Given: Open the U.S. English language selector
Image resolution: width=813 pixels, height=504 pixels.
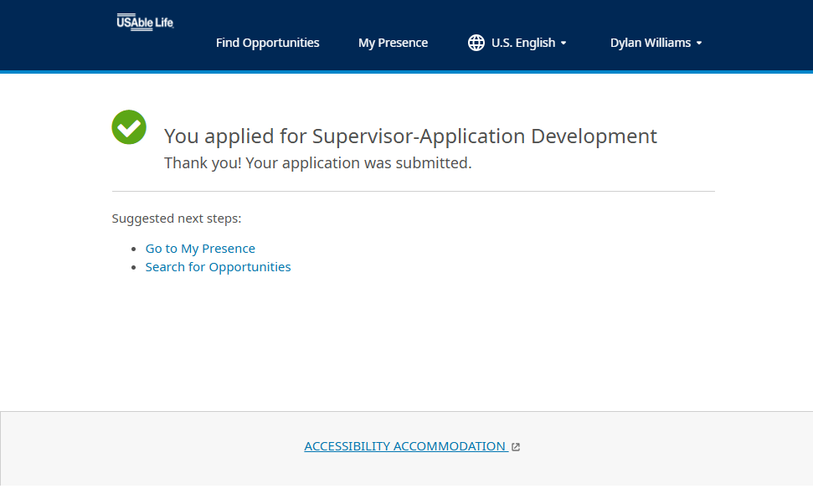Looking at the screenshot, I should click(523, 43).
